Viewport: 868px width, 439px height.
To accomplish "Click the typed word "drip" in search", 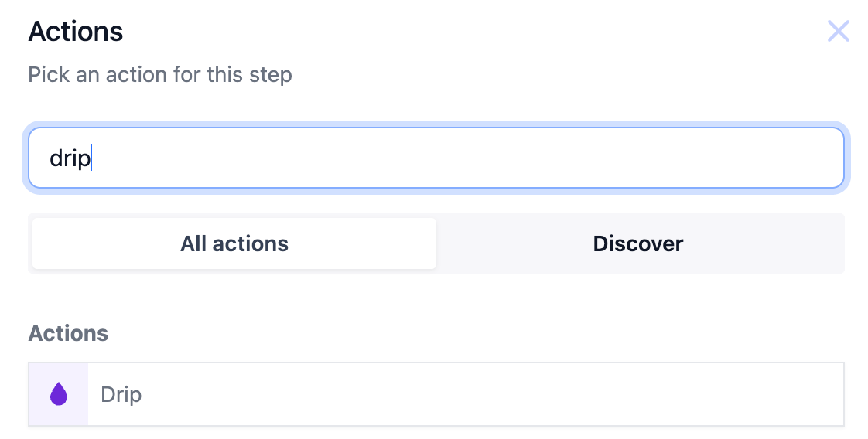I will pyautogui.click(x=70, y=158).
